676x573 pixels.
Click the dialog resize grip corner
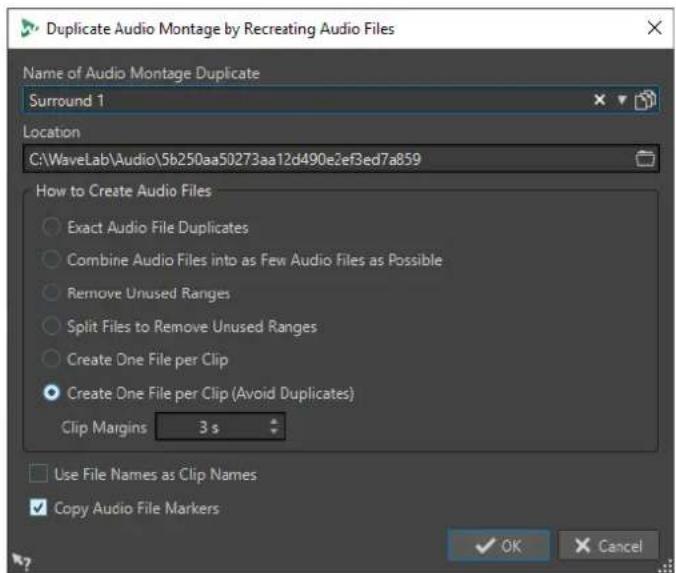tap(667, 566)
